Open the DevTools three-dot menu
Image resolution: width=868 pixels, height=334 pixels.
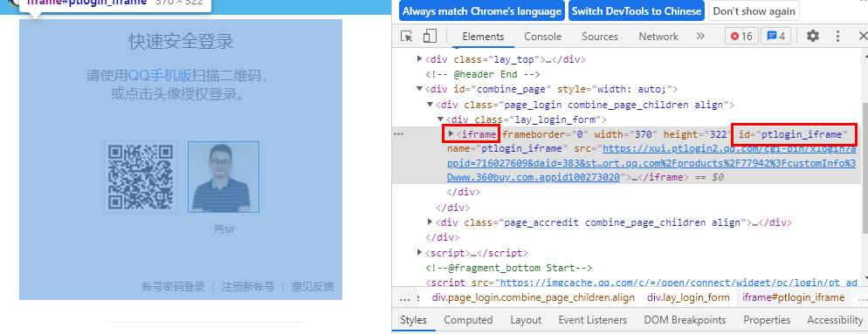coord(838,37)
